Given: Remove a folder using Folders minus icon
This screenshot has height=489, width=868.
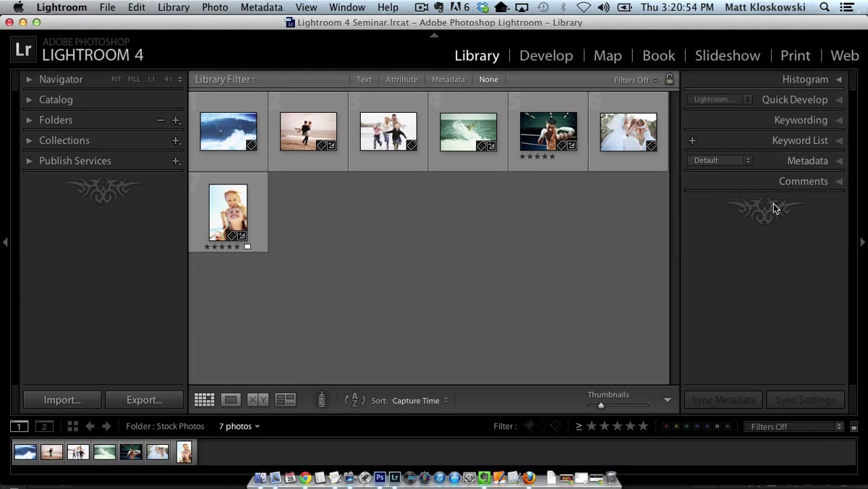Looking at the screenshot, I should [161, 121].
